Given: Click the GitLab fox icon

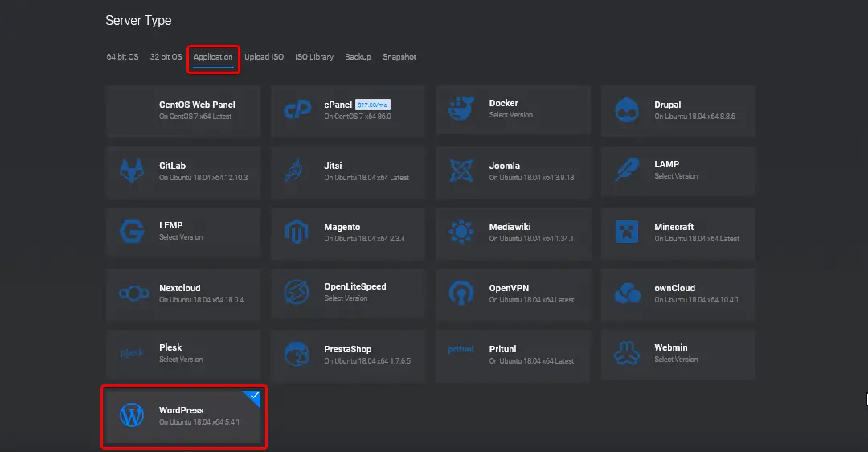Looking at the screenshot, I should coord(132,171).
